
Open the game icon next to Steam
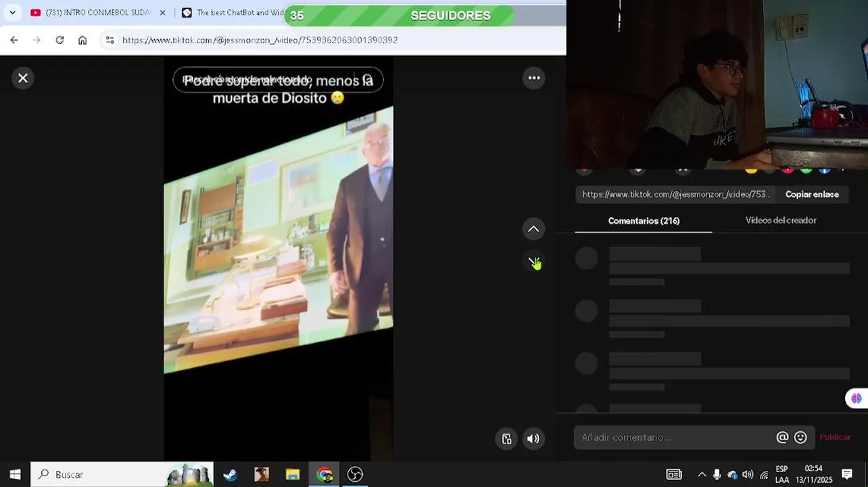[x=262, y=474]
